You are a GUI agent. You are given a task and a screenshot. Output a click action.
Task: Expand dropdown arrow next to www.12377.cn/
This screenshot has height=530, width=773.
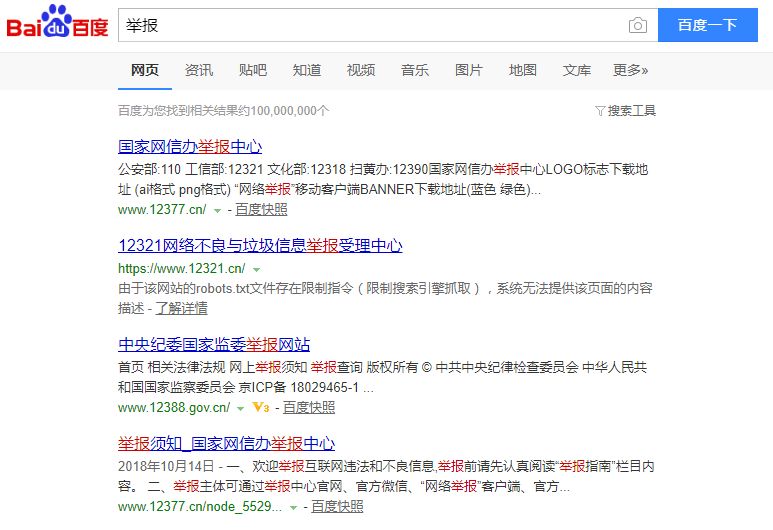tap(217, 211)
